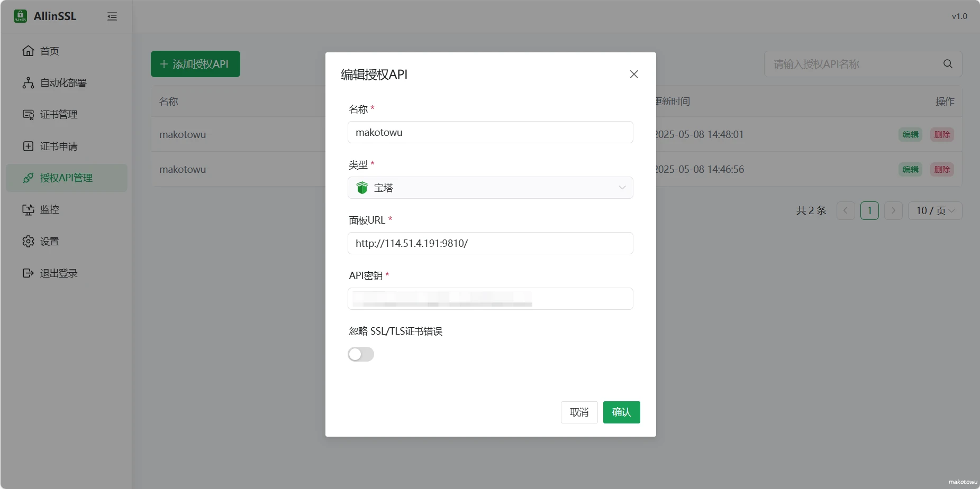Click the 操作 column header
Image resolution: width=980 pixels, height=489 pixels.
tap(945, 101)
